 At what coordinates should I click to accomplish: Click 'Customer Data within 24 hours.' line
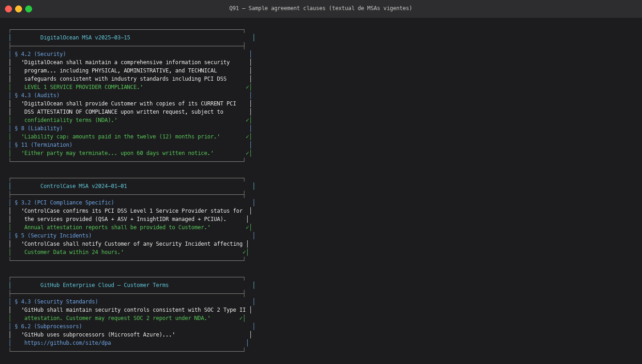coord(74,252)
